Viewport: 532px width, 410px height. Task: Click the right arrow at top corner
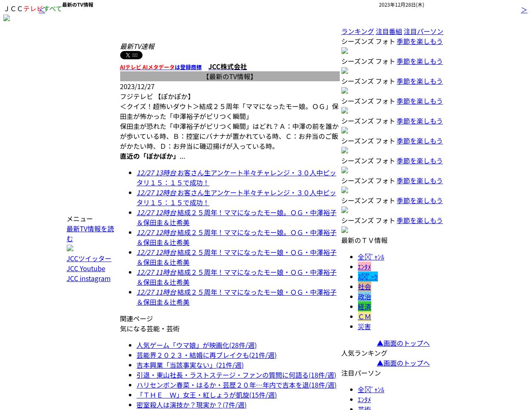click(x=524, y=10)
